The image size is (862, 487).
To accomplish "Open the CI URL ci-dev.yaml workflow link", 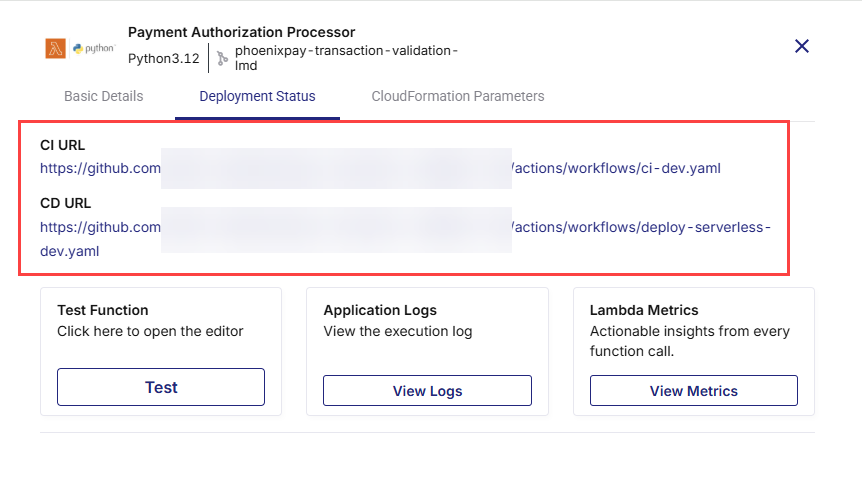I will (x=380, y=168).
